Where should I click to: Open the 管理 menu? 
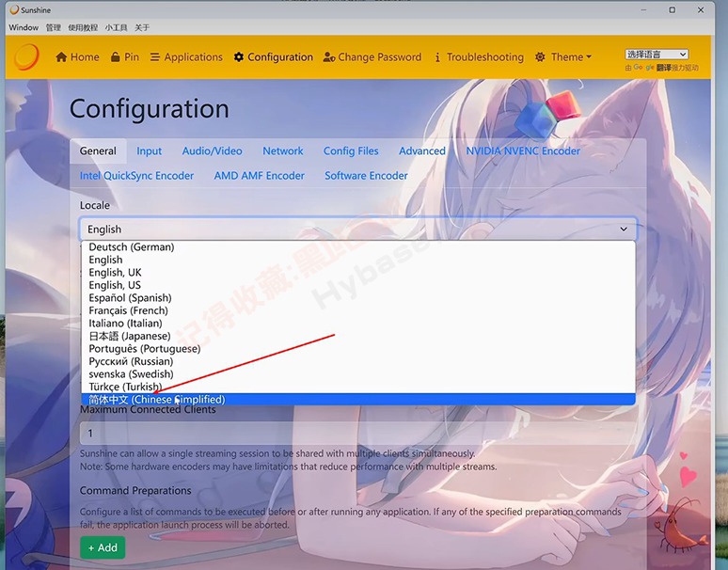pyautogui.click(x=54, y=27)
